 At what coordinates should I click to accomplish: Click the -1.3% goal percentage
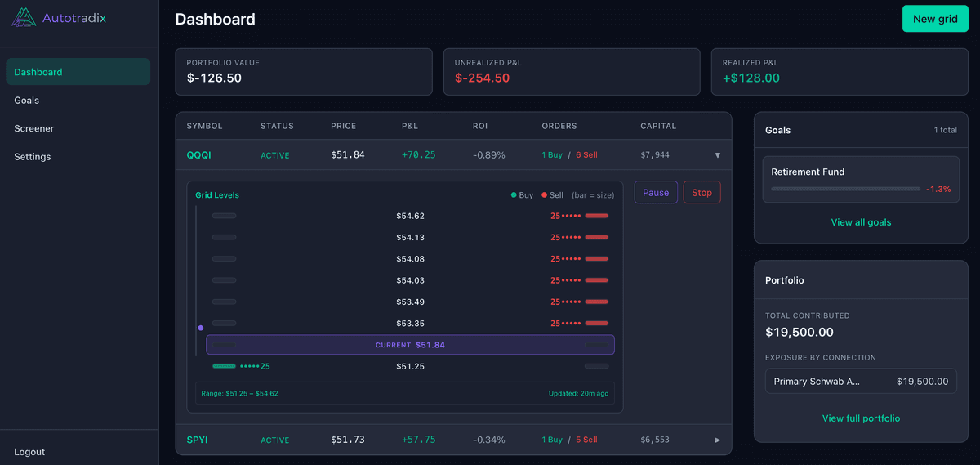tap(938, 189)
